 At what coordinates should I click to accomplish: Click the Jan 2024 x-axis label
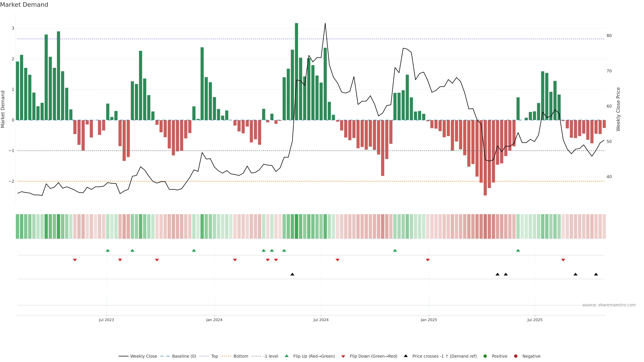click(214, 320)
